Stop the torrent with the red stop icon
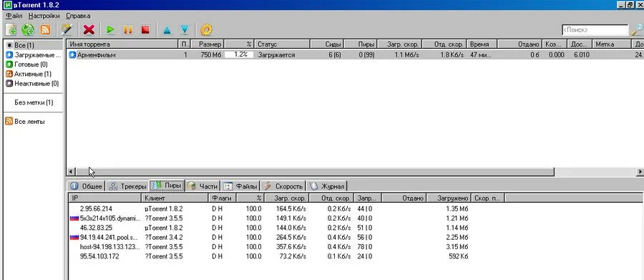This screenshot has height=280, width=644. (145, 29)
